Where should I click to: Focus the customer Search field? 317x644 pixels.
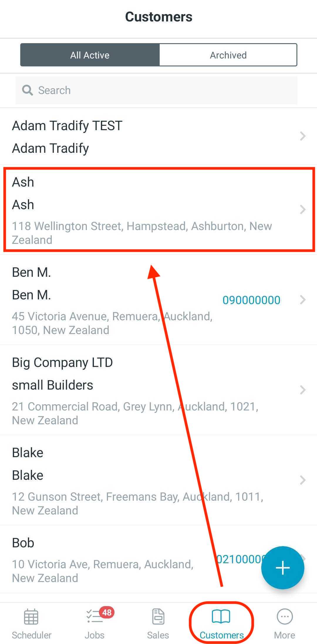click(x=156, y=90)
